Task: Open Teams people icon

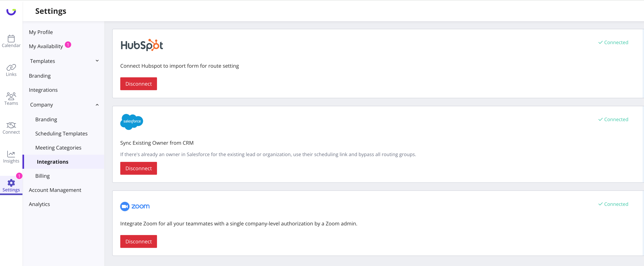Action: 11,96
